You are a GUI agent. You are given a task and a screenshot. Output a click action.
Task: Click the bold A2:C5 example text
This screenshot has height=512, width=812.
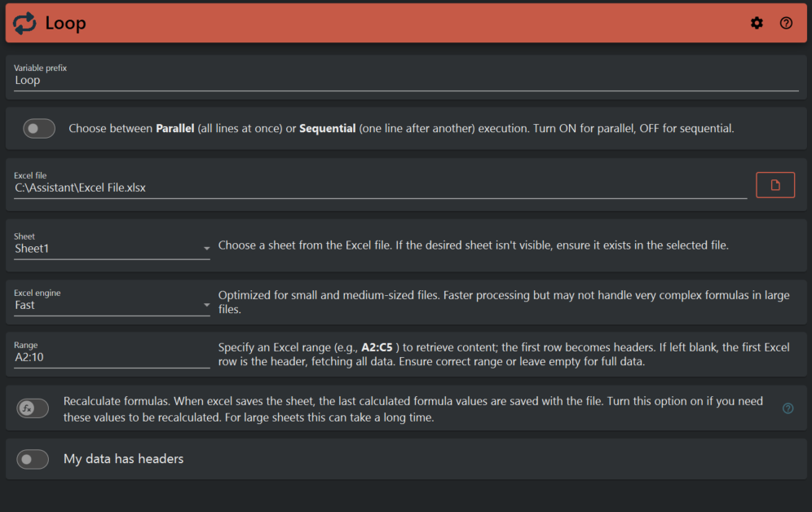(x=382, y=347)
